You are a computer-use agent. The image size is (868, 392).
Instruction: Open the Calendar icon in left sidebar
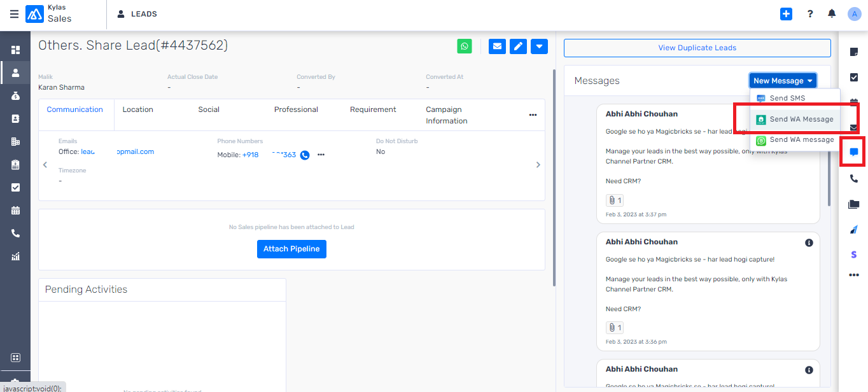click(14, 210)
